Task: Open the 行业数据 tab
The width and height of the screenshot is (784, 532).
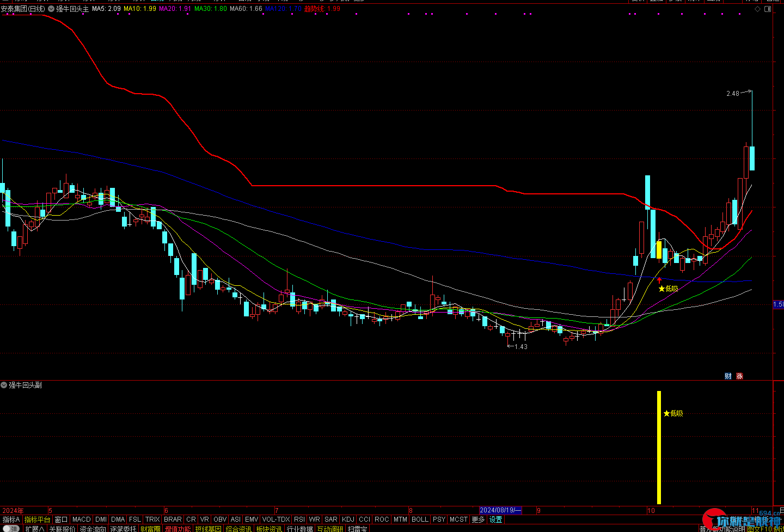Action: point(300,529)
